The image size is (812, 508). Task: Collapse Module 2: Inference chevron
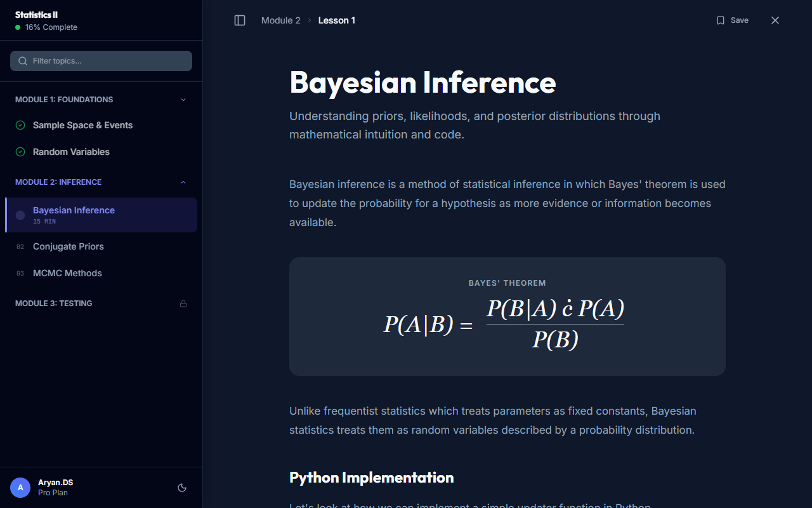(x=183, y=182)
